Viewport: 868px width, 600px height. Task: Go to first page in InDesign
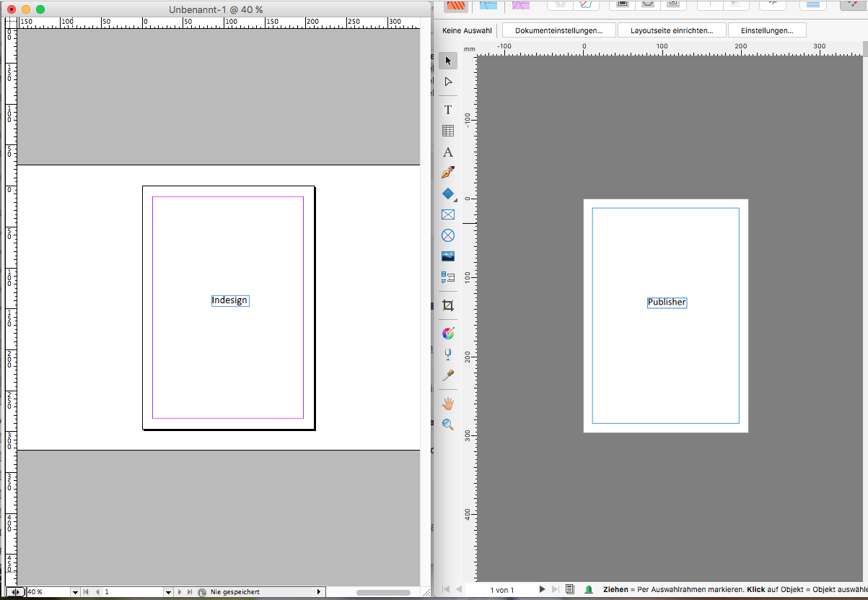(x=86, y=592)
